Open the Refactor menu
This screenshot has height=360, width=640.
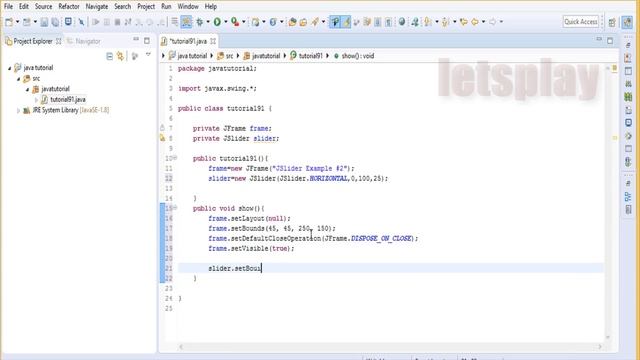[x=69, y=7]
